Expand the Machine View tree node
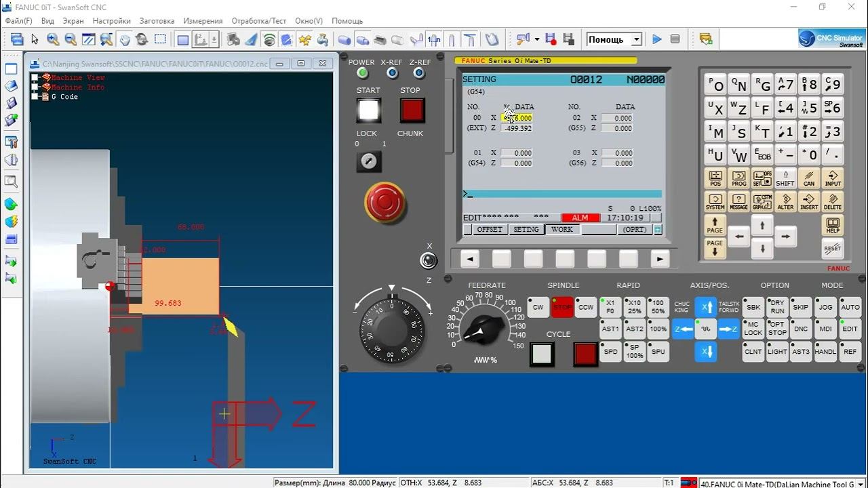This screenshot has width=868, height=488. [35, 77]
